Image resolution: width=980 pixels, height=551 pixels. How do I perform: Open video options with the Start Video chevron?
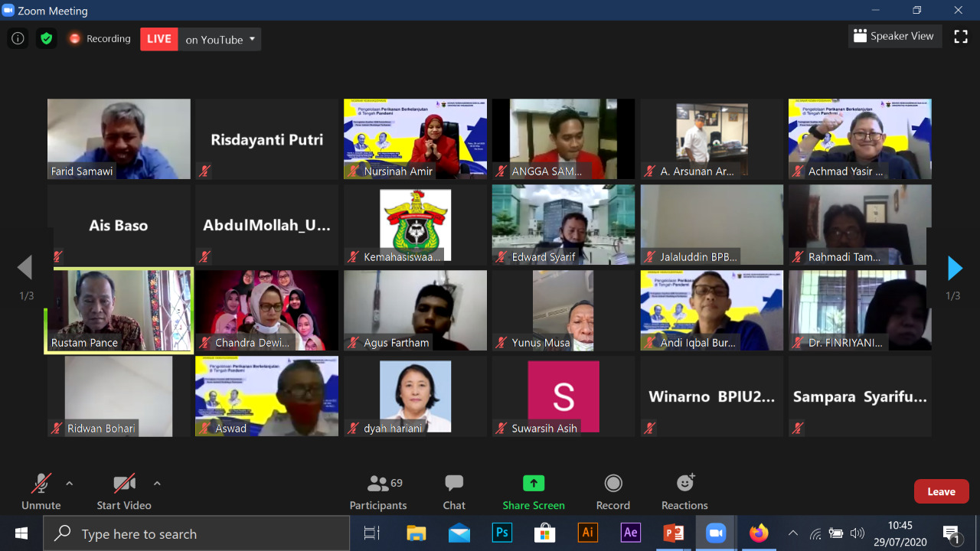157,484
